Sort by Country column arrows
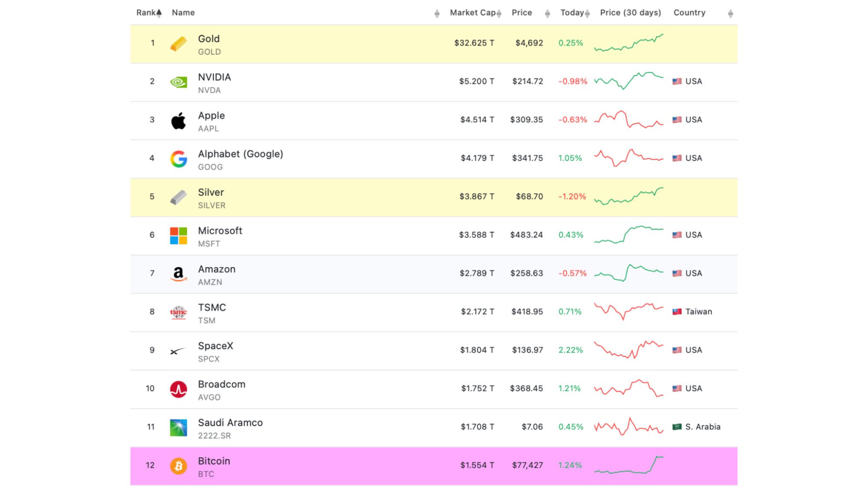Viewport: 868px width, 488px height. (x=730, y=14)
